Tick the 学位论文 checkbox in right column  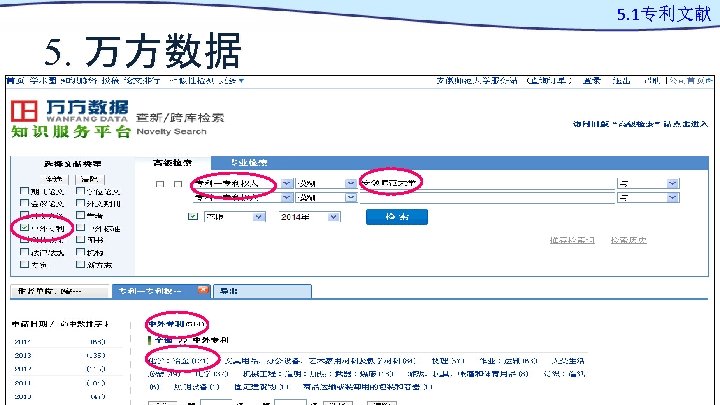point(80,191)
